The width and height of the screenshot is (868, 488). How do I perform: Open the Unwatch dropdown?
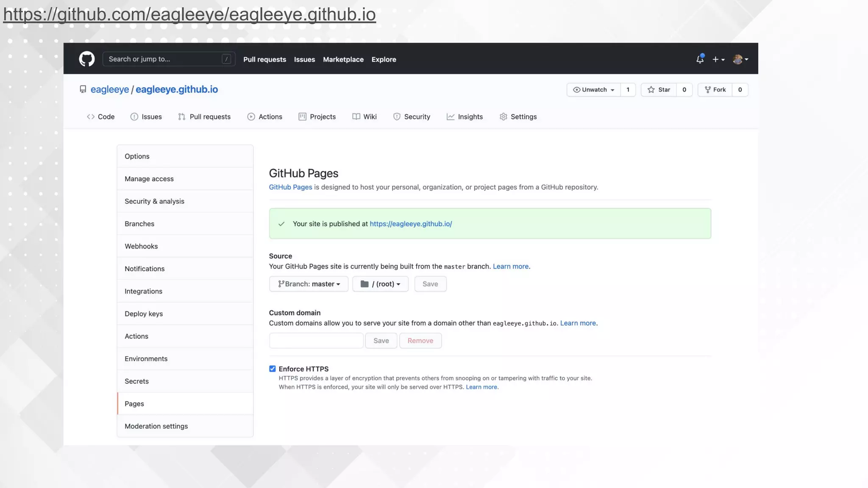[x=593, y=90]
